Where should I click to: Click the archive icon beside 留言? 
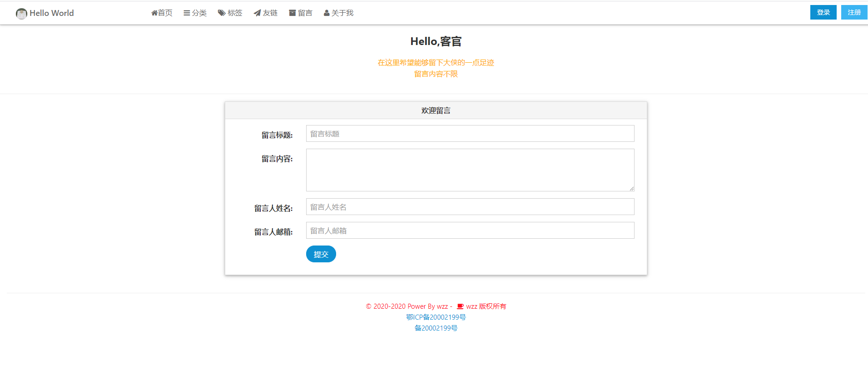pos(293,13)
